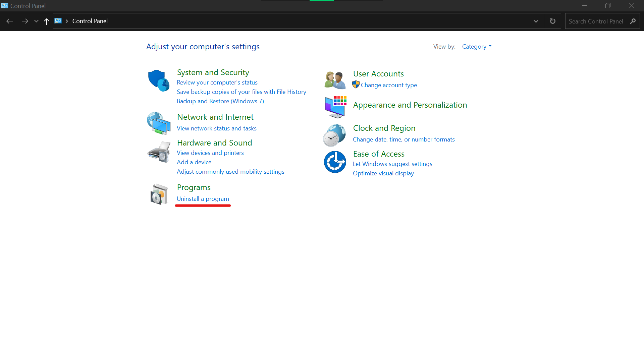Click the Hardware and Sound printer icon
Viewport: 644px width, 342px height.
click(159, 152)
